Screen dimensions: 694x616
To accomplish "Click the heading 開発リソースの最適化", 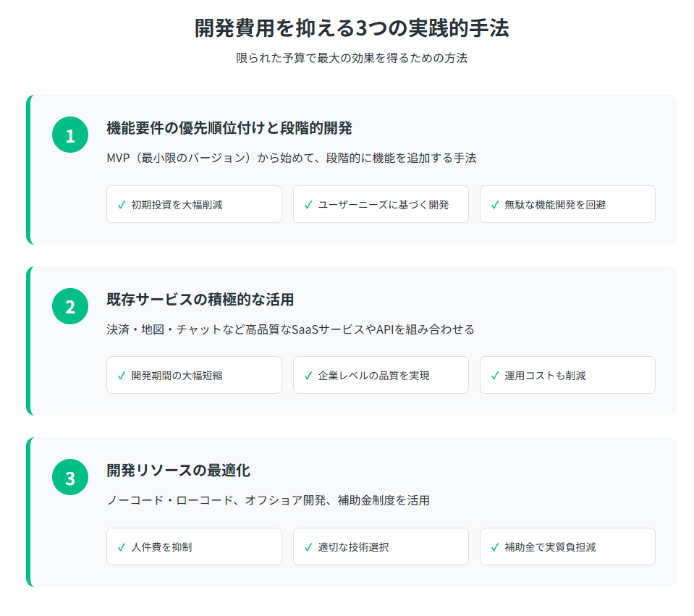I will (x=178, y=471).
